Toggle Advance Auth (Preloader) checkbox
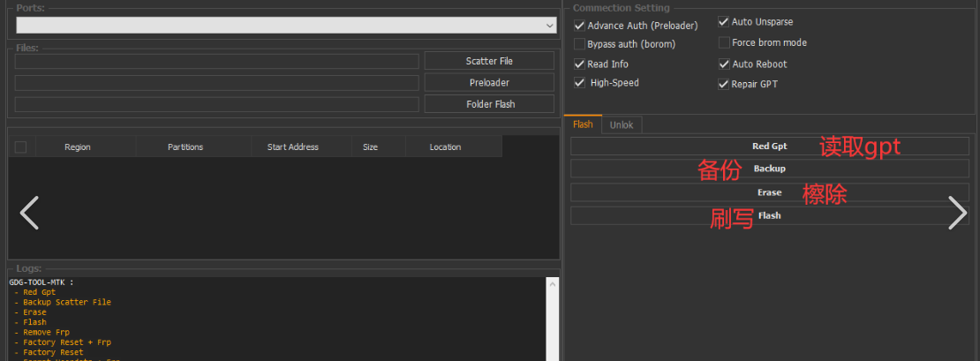This screenshot has height=361, width=980. click(x=579, y=26)
